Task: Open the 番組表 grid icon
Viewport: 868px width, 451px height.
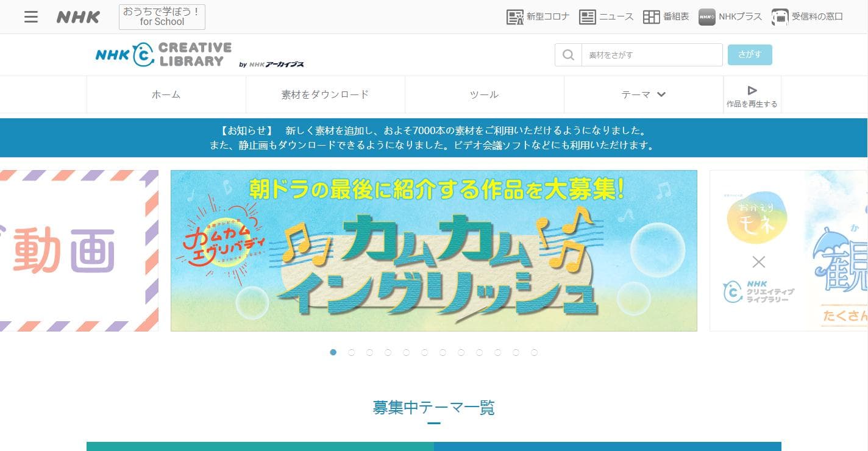Action: (x=652, y=17)
